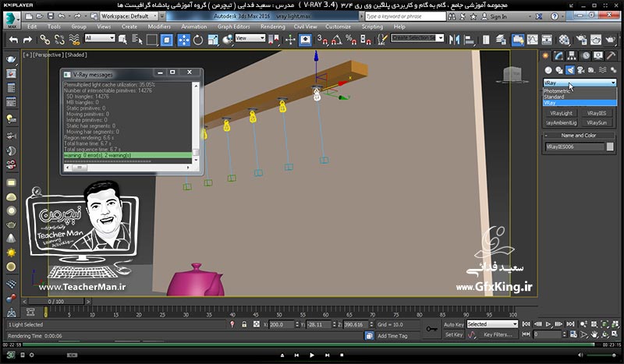Open the reference coordinate View dropdown
624x364 pixels.
[250, 38]
